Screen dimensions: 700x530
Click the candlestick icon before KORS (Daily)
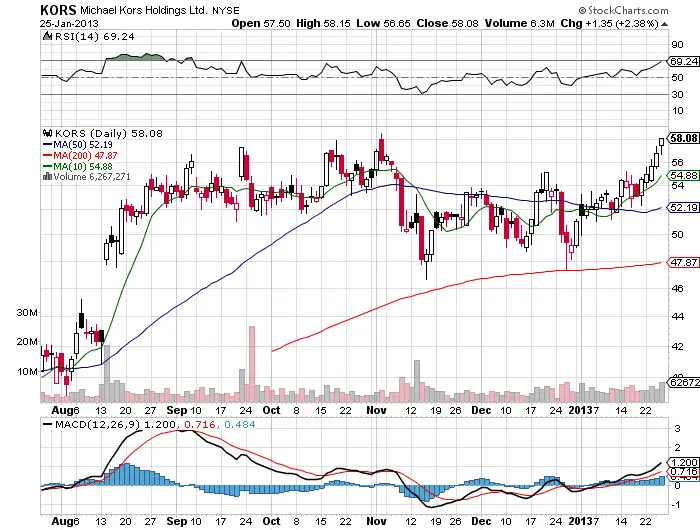[x=47, y=133]
